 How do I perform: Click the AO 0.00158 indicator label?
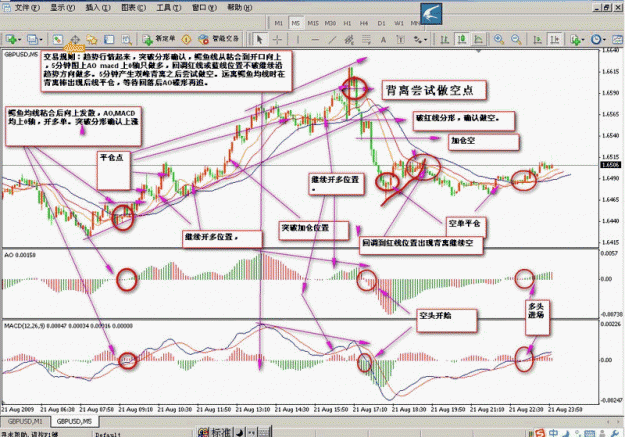pos(20,255)
